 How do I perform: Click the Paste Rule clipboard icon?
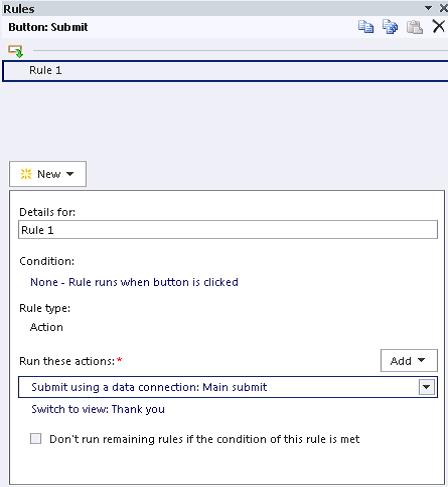(415, 27)
